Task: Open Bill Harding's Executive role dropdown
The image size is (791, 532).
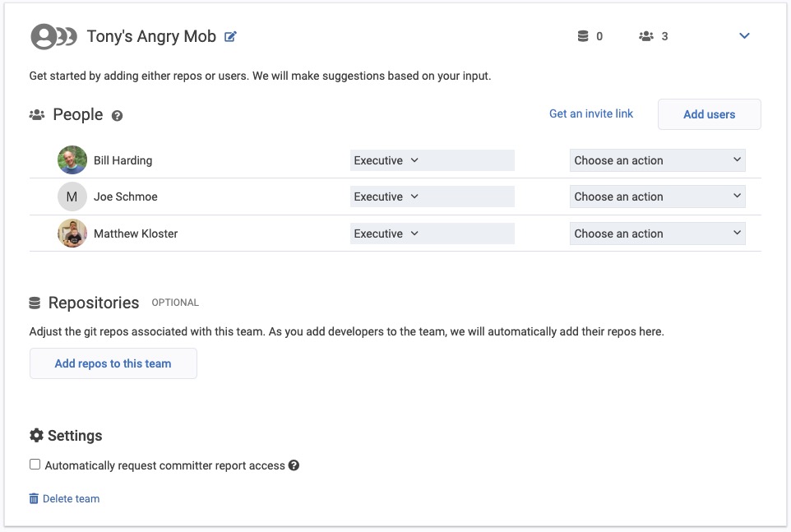Action: pos(432,160)
